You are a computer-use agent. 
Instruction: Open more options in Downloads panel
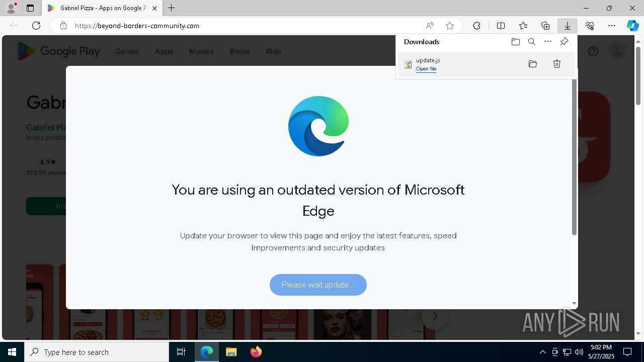[x=548, y=42]
